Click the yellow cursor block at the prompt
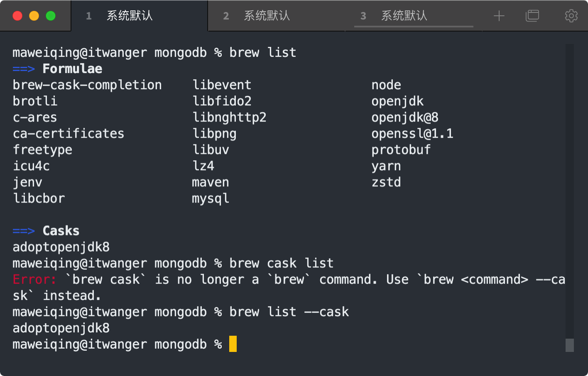The image size is (588, 376). pyautogui.click(x=233, y=344)
